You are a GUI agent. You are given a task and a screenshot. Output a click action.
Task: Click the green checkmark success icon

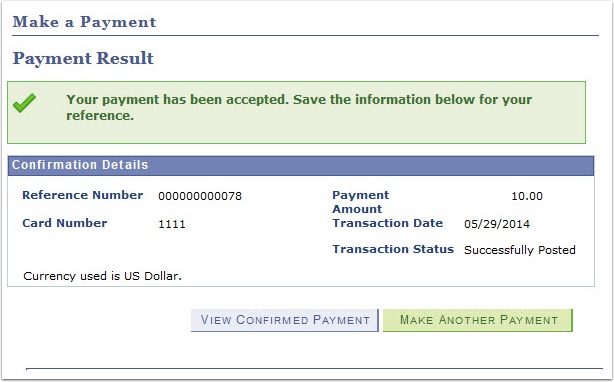[24, 103]
